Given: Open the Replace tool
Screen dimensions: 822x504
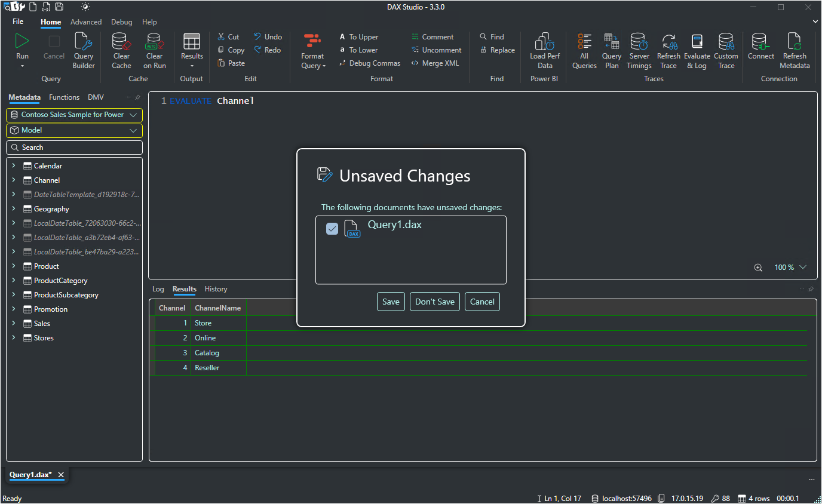Looking at the screenshot, I should (497, 50).
